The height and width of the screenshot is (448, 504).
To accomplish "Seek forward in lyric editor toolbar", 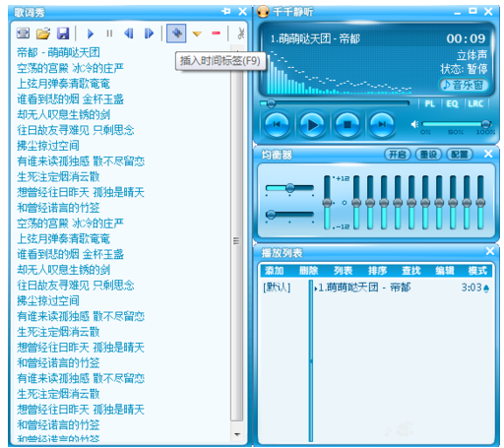I will click(149, 33).
